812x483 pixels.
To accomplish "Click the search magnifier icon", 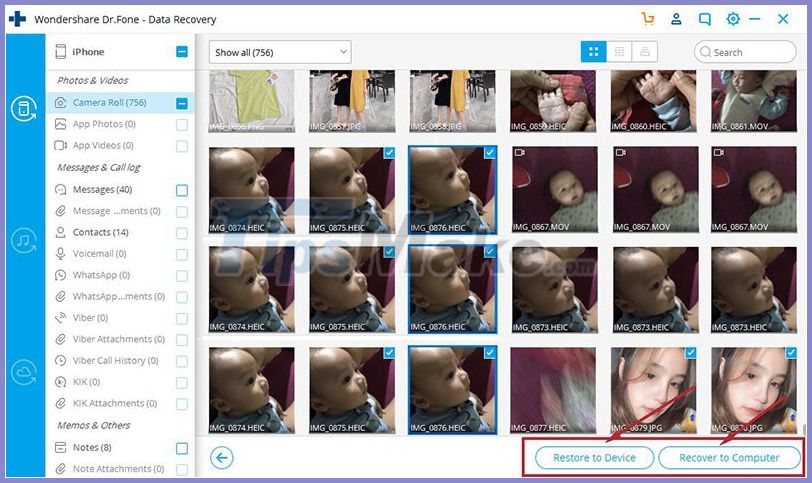I will coord(705,52).
